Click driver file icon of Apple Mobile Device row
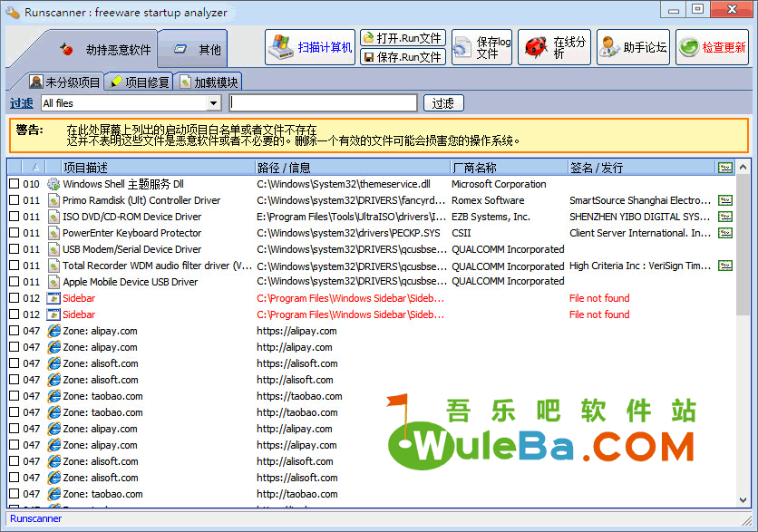Viewport: 758px width, 532px height. point(53,281)
